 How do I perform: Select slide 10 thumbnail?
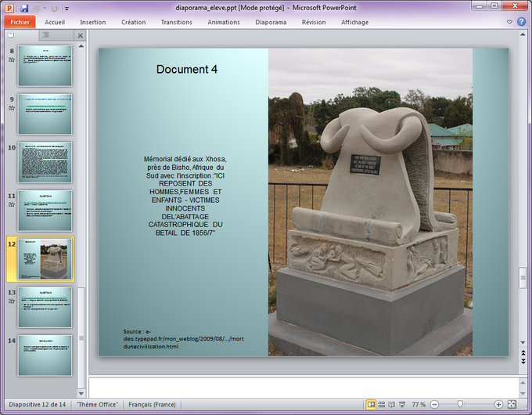[45, 162]
